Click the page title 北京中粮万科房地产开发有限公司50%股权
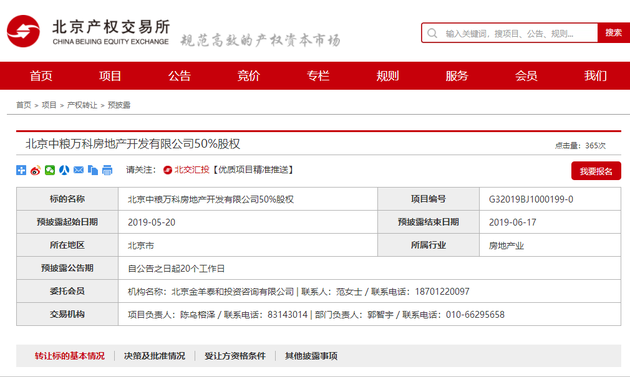This screenshot has height=377, width=630. tap(133, 144)
